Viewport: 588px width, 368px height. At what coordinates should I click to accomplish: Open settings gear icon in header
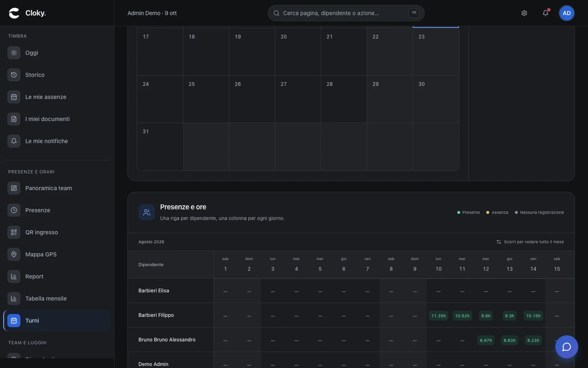[x=524, y=13]
